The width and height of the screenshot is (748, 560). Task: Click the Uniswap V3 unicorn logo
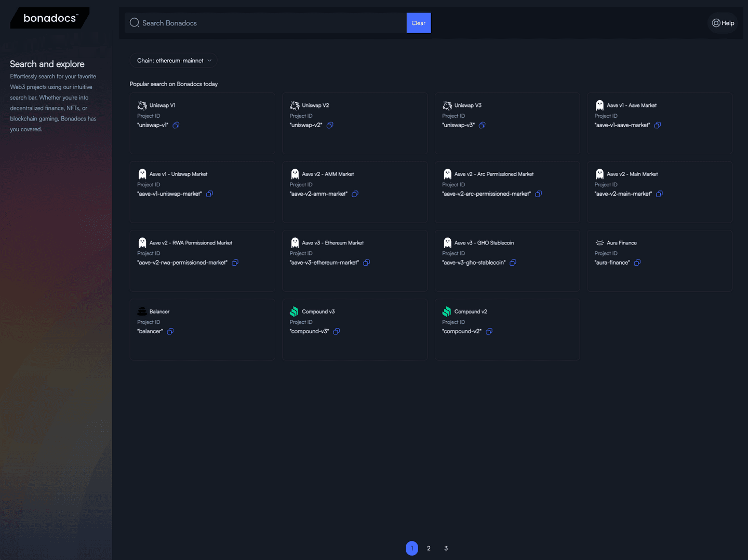pyautogui.click(x=447, y=105)
